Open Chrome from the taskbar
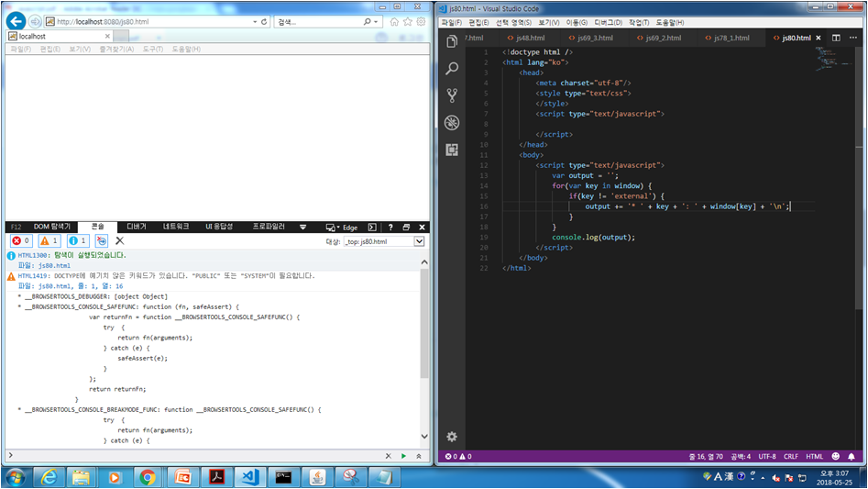 coord(148,477)
